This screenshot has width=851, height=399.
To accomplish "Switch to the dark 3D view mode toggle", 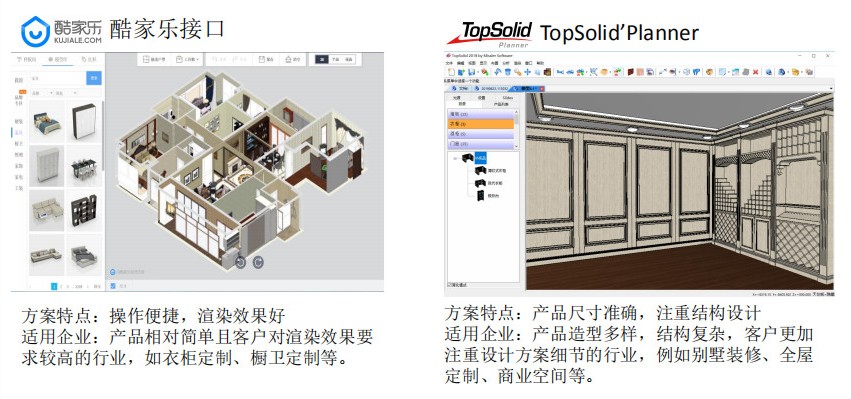I will coord(322,59).
